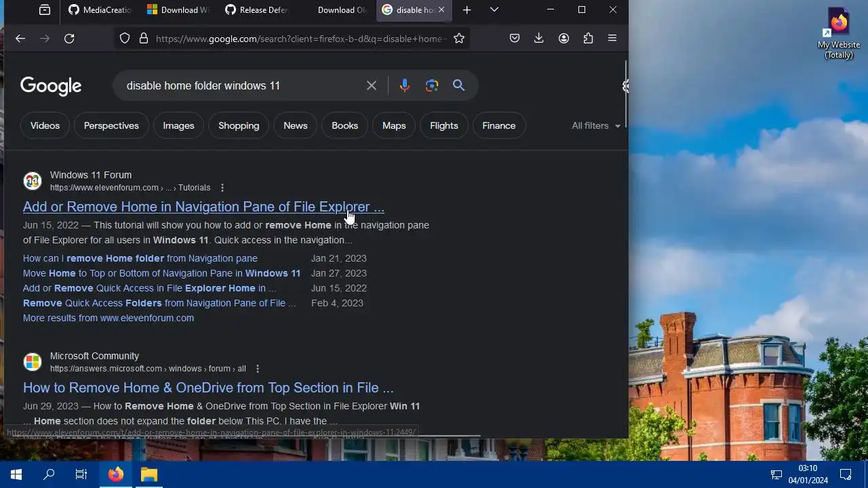Open taskbar clock showing 03:10
Screen dimensions: 868x488
pos(808,474)
